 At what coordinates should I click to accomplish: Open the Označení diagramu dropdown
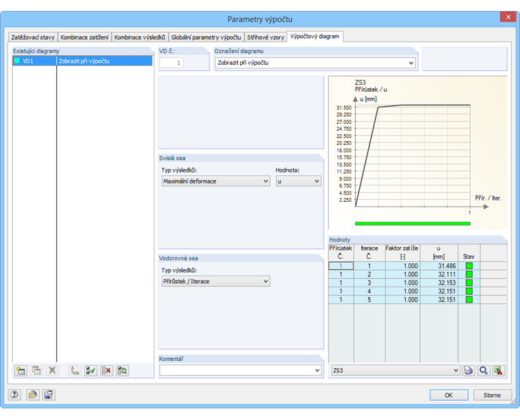tap(411, 63)
